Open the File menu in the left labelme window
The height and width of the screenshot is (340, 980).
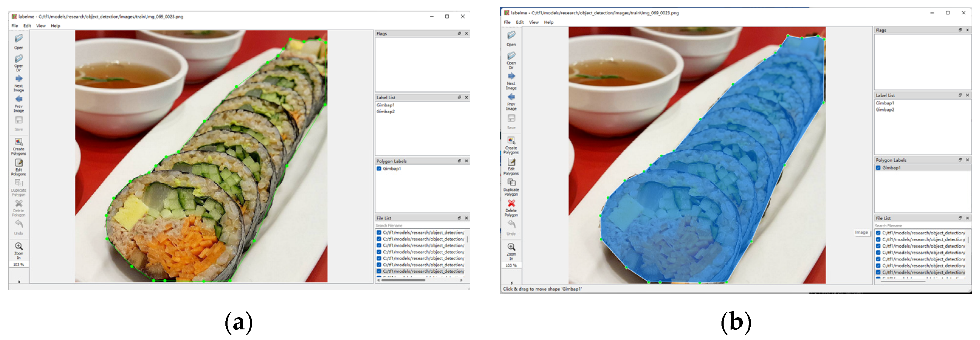(x=15, y=26)
